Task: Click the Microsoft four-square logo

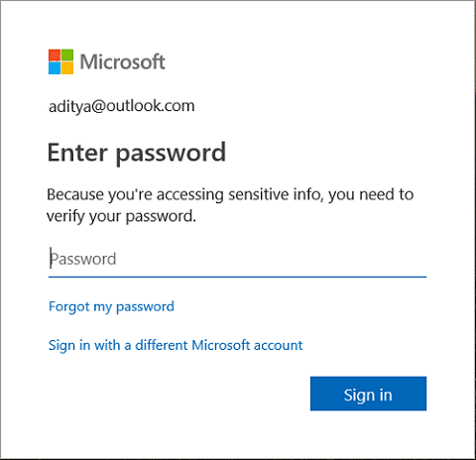Action: [60, 61]
